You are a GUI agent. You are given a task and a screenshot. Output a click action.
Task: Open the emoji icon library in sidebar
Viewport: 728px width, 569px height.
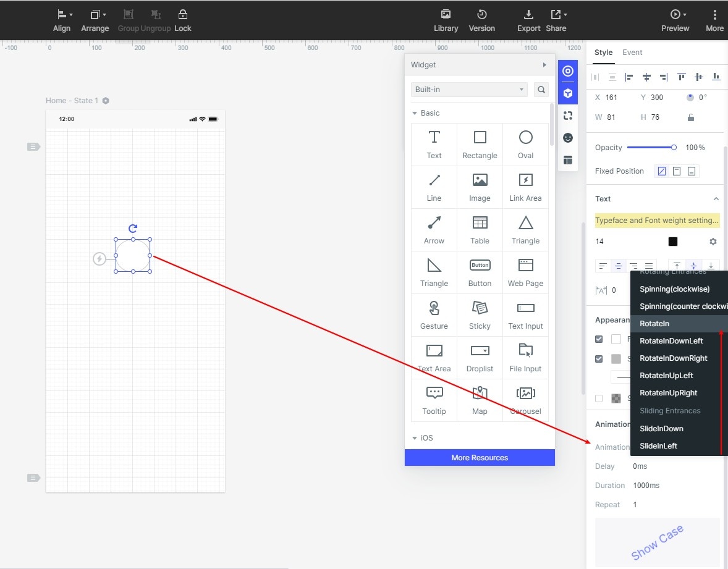pos(567,138)
